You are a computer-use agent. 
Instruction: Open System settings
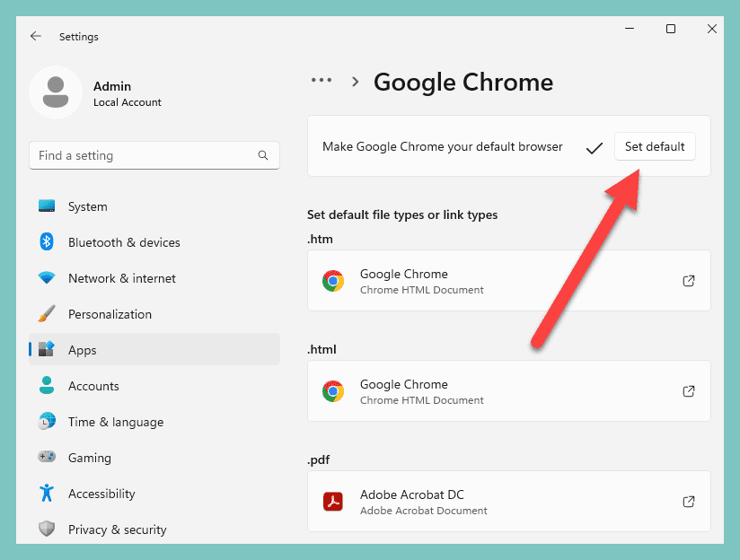(154, 206)
